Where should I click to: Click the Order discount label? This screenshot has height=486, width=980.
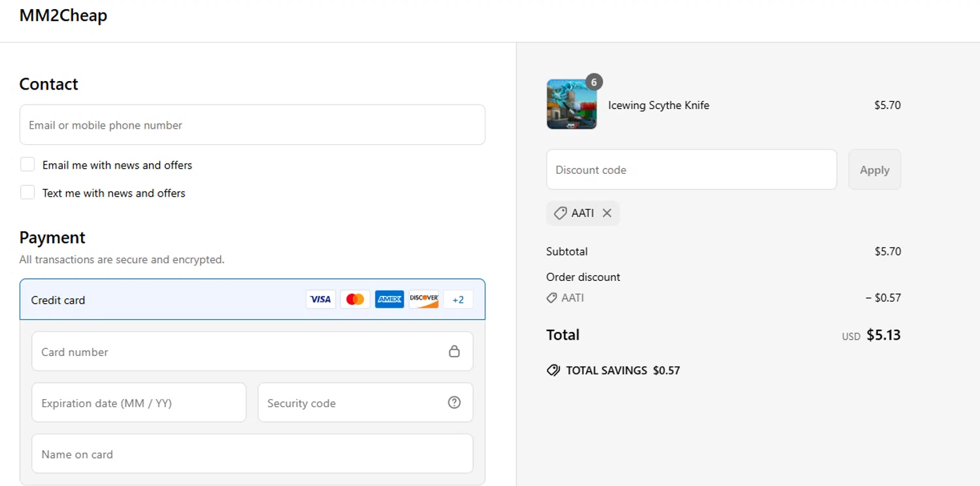583,277
